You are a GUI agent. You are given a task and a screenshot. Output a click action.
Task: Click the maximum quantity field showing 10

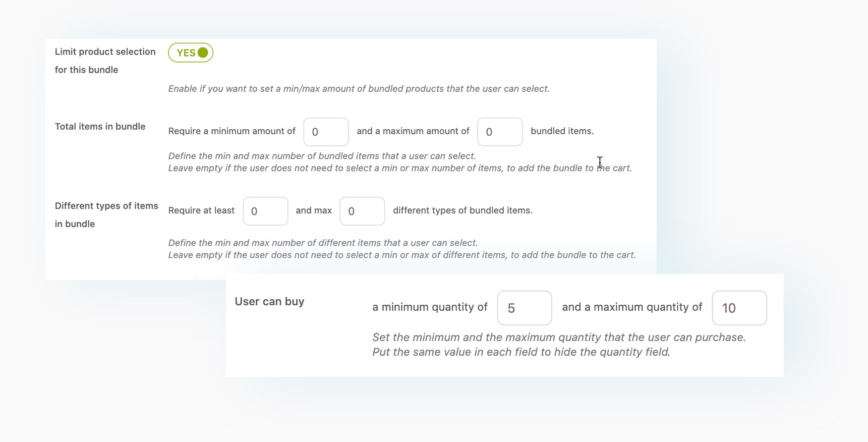point(739,308)
